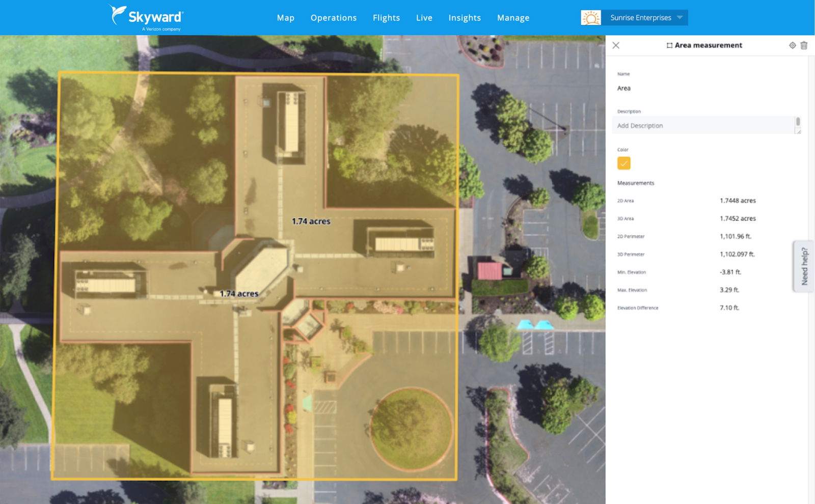Viewport: 815px width, 504px height.
Task: Click the 1.74 acres label on upper roof
Action: pos(311,221)
